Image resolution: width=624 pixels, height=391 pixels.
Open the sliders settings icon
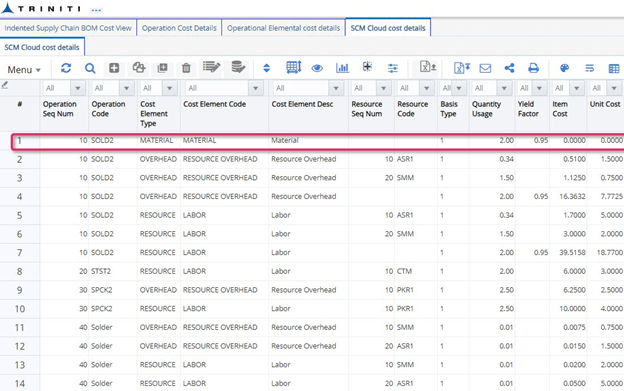point(393,68)
